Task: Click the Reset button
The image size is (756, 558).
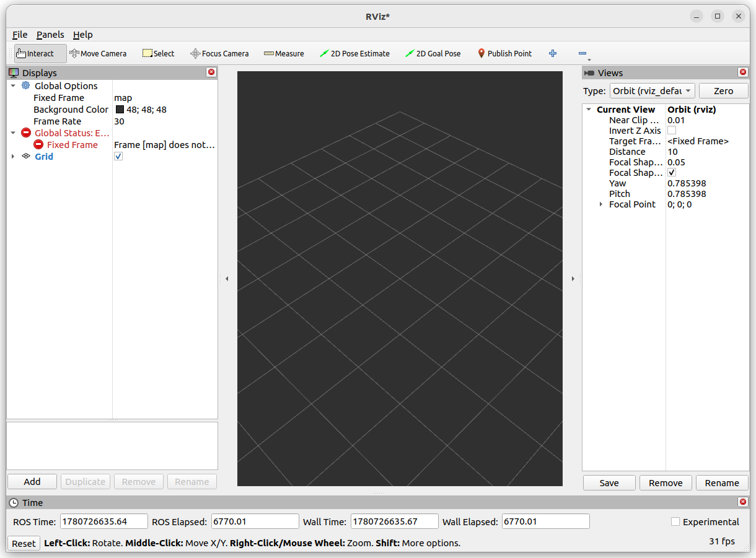Action: [x=24, y=543]
